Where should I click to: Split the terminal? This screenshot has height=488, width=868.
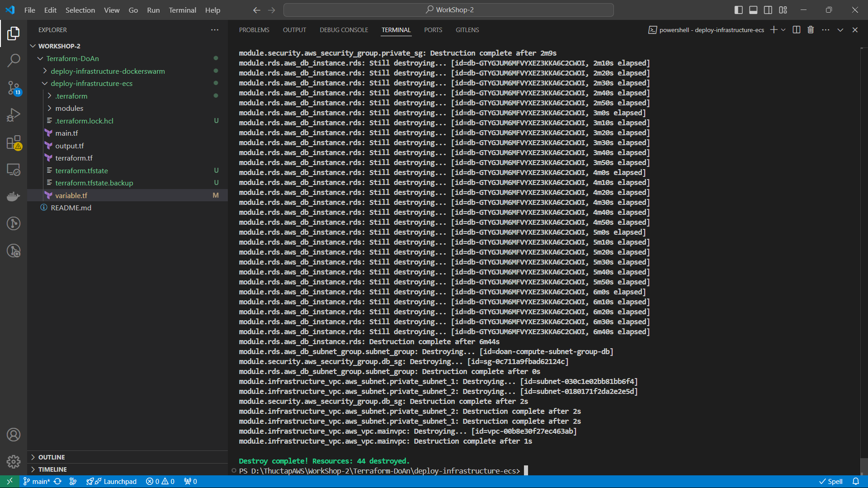point(797,30)
